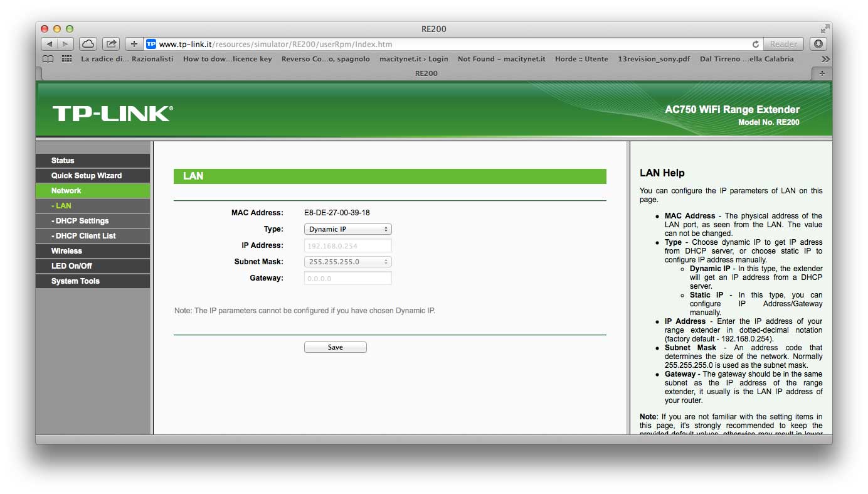Open 'Dal Tirreno …ella Calabria' bookmark
868x494 pixels.
(x=747, y=59)
